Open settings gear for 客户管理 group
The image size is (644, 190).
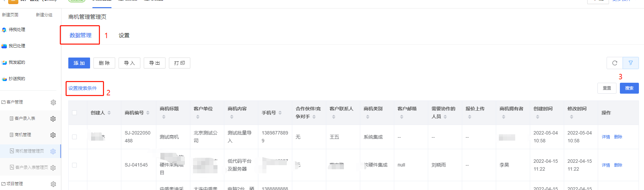53,102
